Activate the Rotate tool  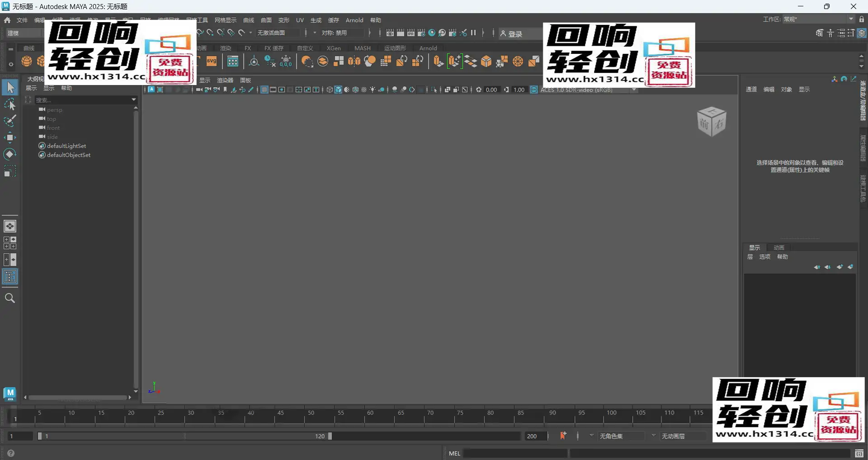(x=10, y=154)
